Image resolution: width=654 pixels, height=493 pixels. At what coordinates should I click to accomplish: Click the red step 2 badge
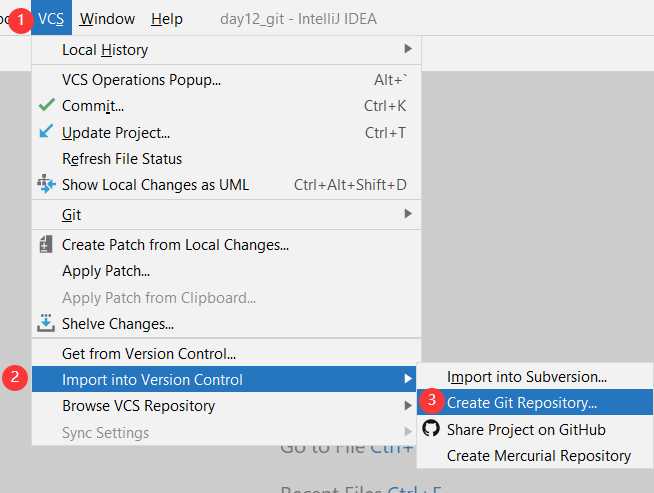tap(15, 377)
